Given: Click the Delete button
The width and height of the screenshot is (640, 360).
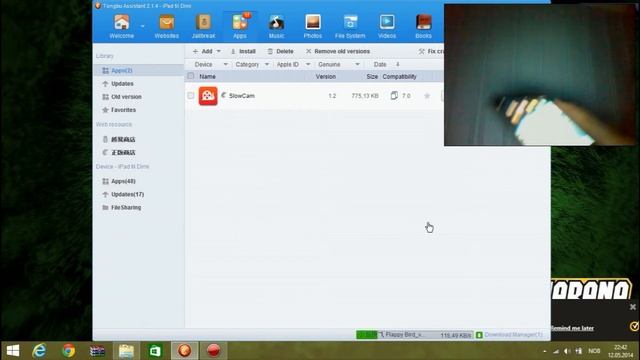Looking at the screenshot, I should (280, 51).
